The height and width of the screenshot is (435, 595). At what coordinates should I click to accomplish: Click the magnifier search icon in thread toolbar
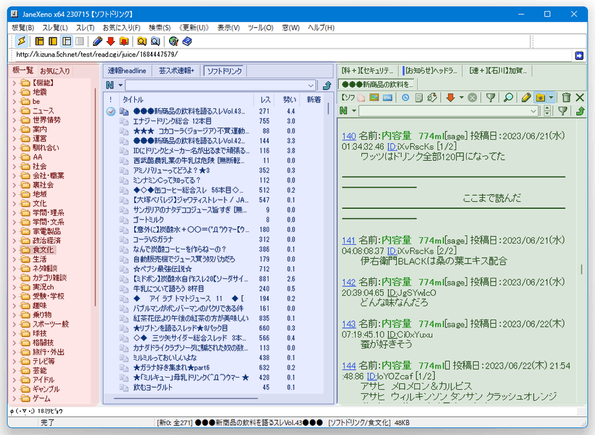point(508,98)
